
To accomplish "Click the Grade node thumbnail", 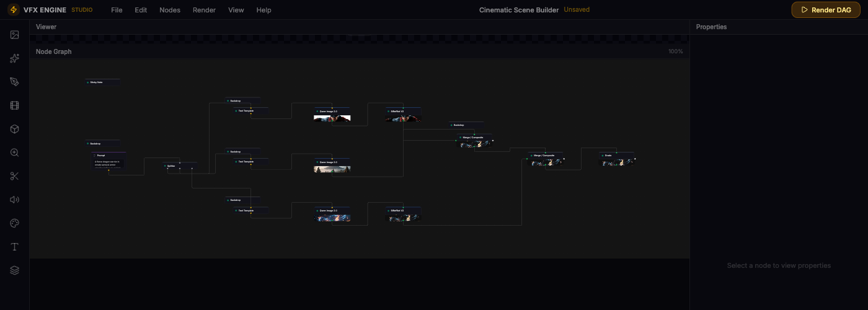I will (616, 162).
